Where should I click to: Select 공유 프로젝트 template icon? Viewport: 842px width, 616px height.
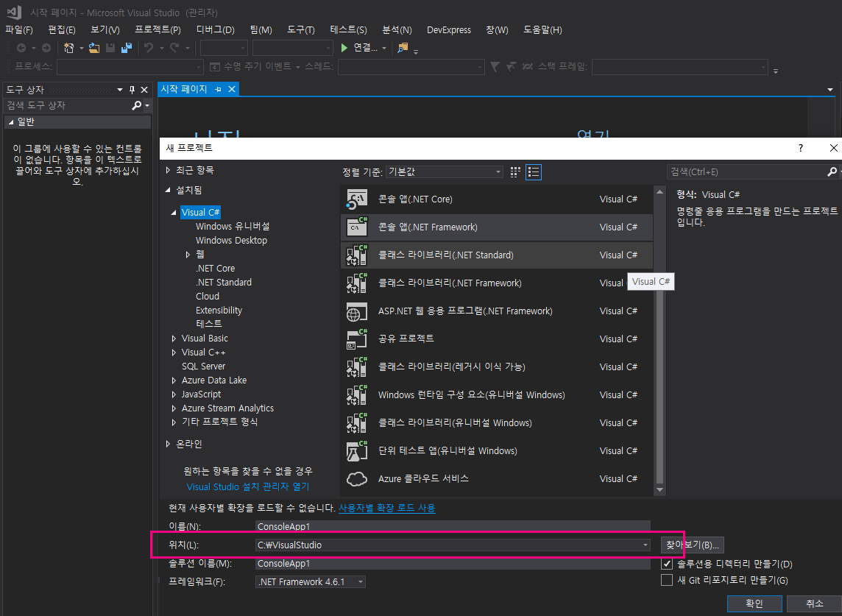[x=356, y=339]
